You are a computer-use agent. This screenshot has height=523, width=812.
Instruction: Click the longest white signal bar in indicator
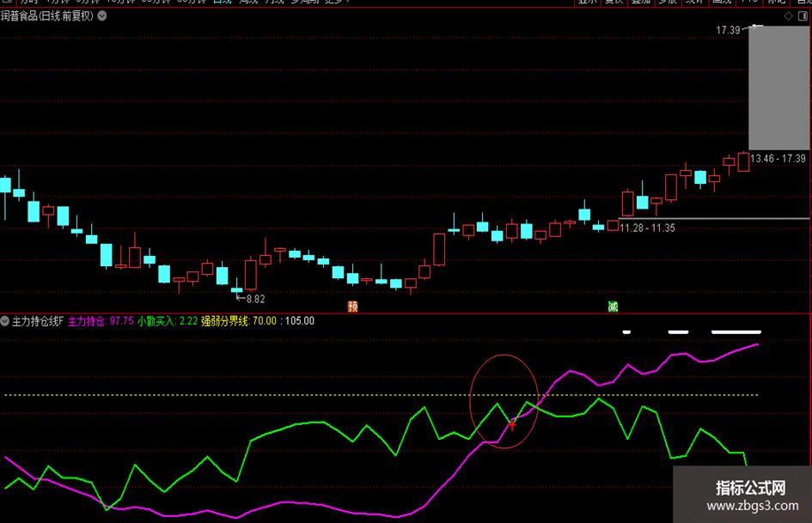(x=736, y=332)
